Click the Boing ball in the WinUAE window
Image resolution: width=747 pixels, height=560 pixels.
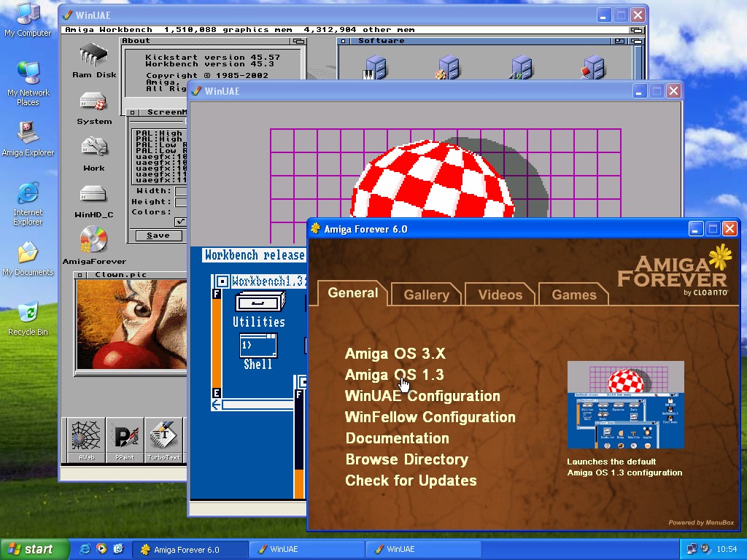(x=433, y=179)
